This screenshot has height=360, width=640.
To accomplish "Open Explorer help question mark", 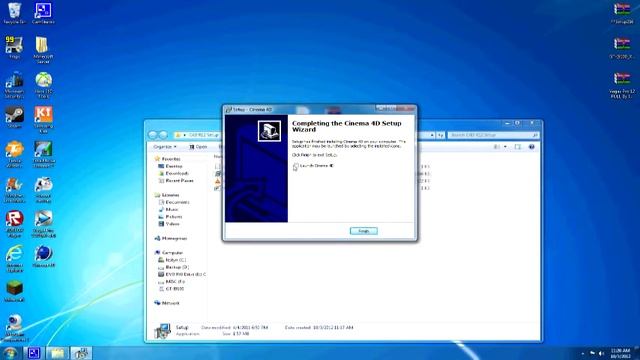I will (531, 147).
